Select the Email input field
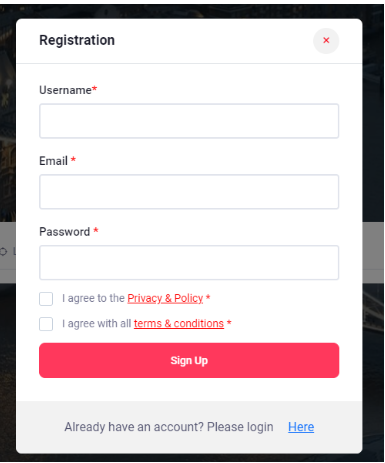Viewport: 385px width, 463px height. [x=189, y=192]
